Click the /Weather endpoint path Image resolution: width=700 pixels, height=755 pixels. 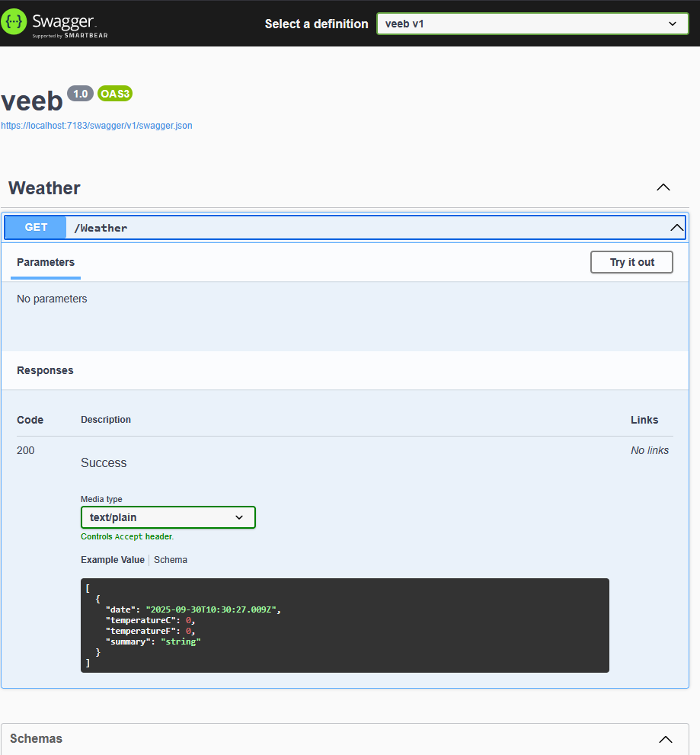click(101, 228)
